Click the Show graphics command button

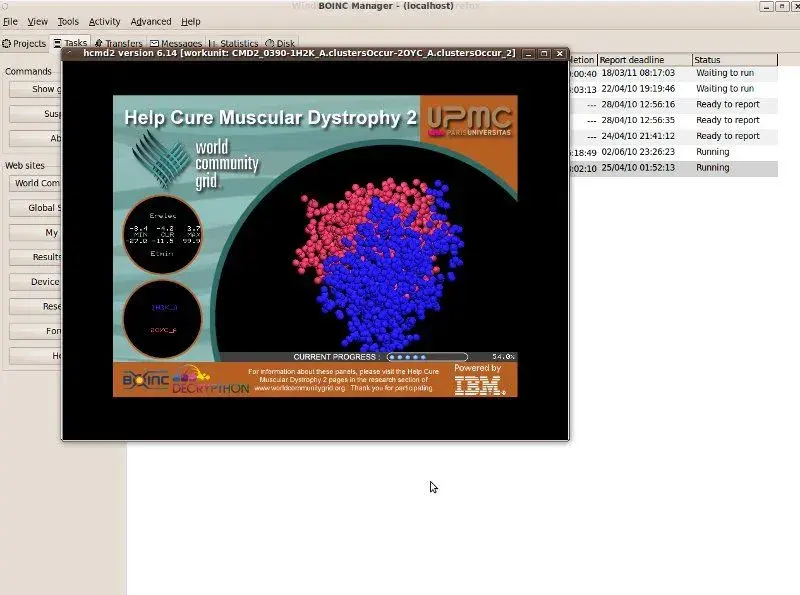click(x=35, y=89)
